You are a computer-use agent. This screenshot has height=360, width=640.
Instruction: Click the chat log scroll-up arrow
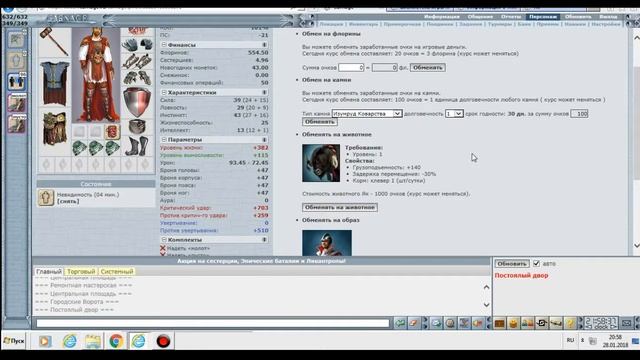pyautogui.click(x=486, y=287)
